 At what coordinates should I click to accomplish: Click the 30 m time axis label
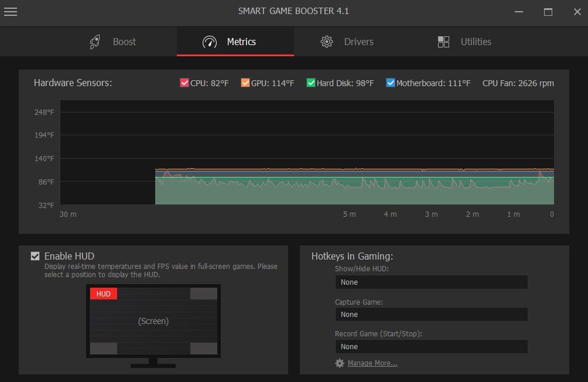(68, 214)
